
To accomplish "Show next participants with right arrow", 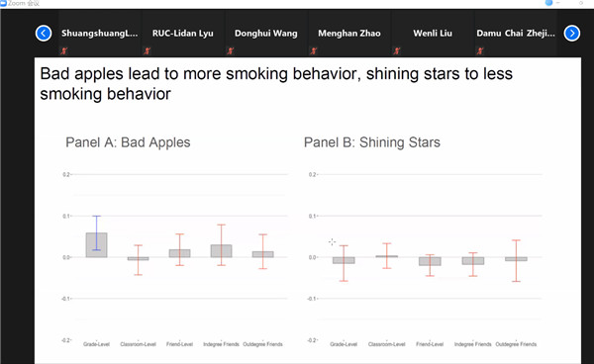I will 571,34.
